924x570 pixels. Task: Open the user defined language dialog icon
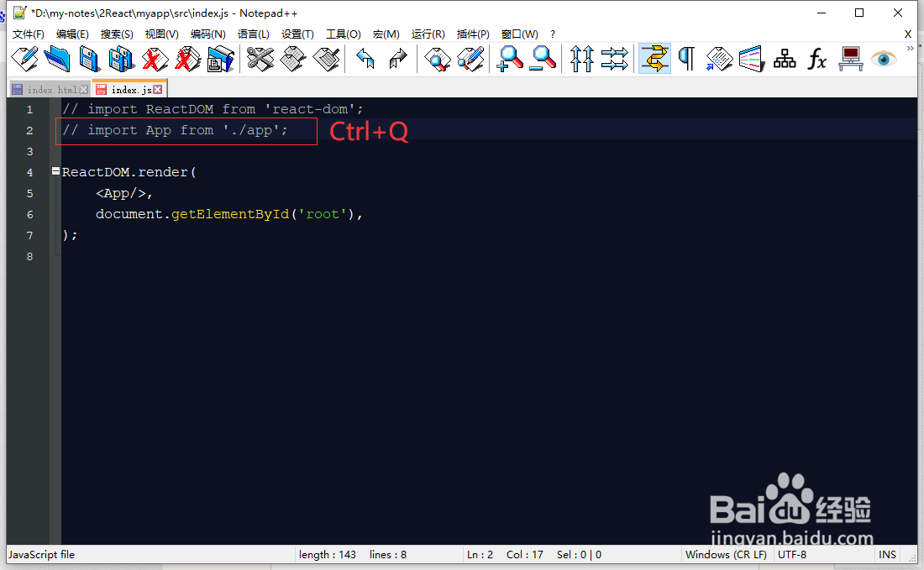tap(752, 59)
